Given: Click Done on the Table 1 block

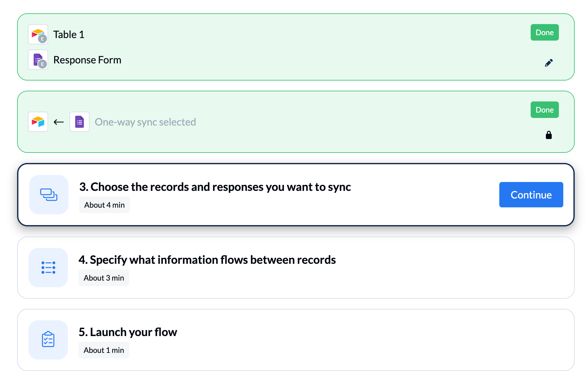Looking at the screenshot, I should (x=544, y=32).
